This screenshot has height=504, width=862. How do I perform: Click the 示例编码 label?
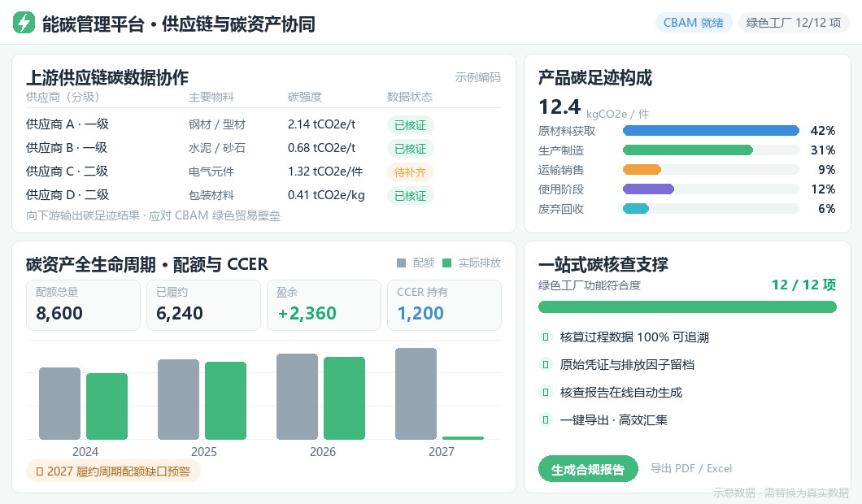[477, 77]
